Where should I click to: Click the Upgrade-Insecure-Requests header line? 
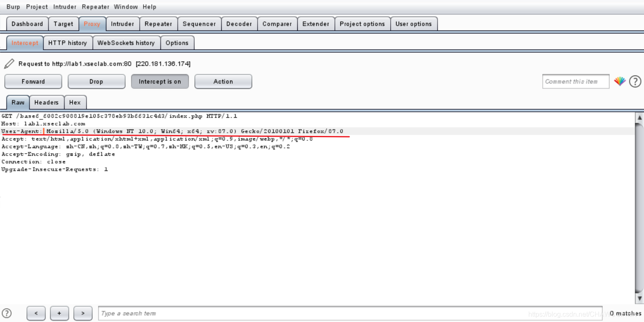point(54,169)
